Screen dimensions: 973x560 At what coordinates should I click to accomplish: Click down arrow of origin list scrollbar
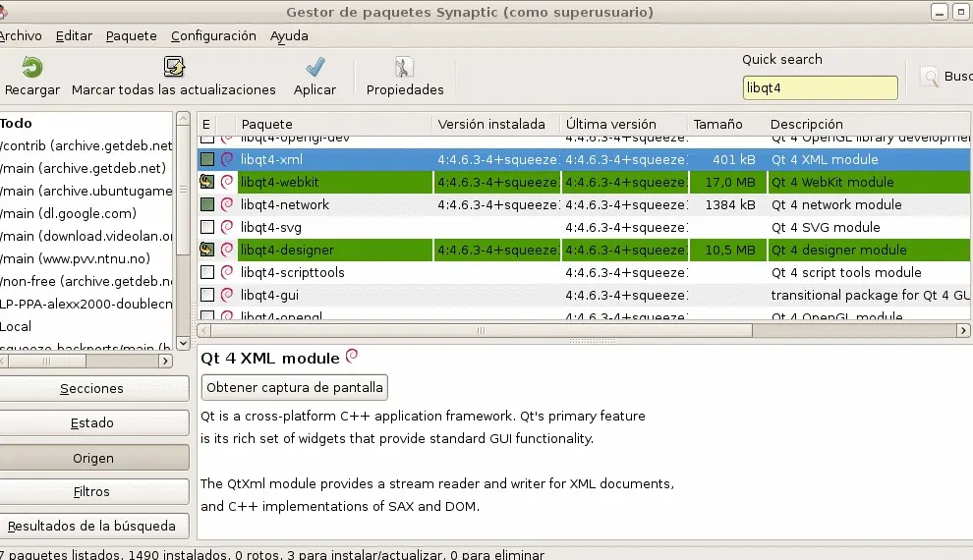(183, 342)
